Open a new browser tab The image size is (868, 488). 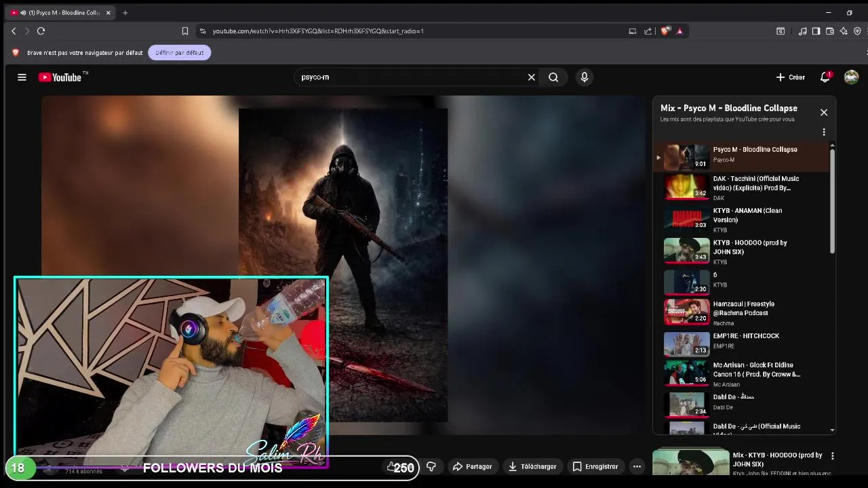point(125,13)
